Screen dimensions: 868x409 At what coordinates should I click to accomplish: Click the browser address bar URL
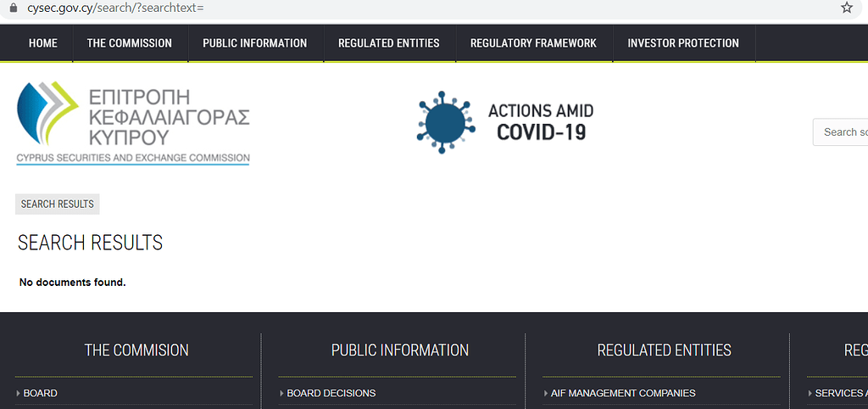[115, 8]
